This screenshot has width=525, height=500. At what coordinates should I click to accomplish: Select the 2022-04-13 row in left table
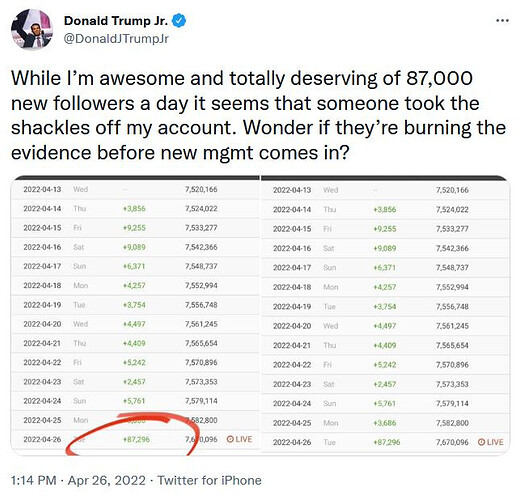[136, 190]
